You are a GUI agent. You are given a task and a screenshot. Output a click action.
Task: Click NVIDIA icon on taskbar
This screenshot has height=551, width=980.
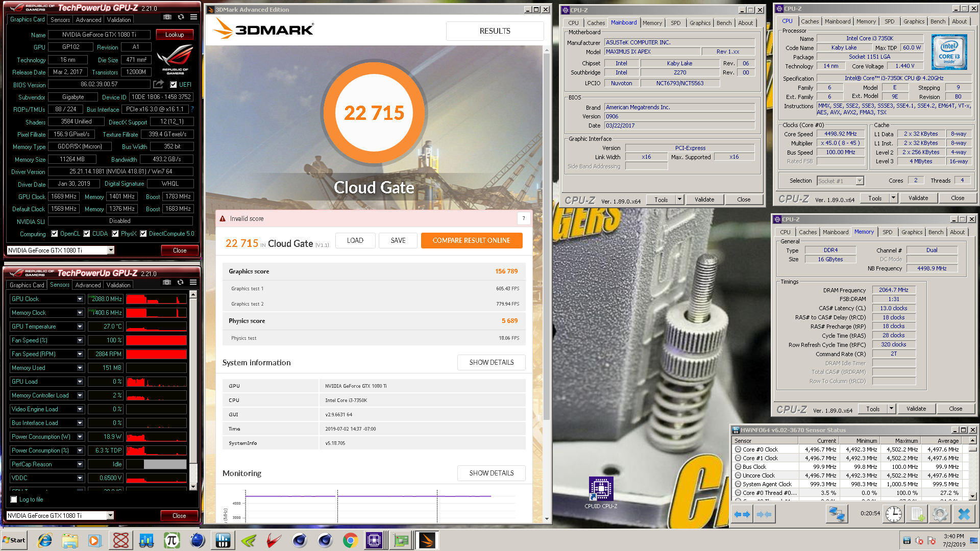point(249,540)
